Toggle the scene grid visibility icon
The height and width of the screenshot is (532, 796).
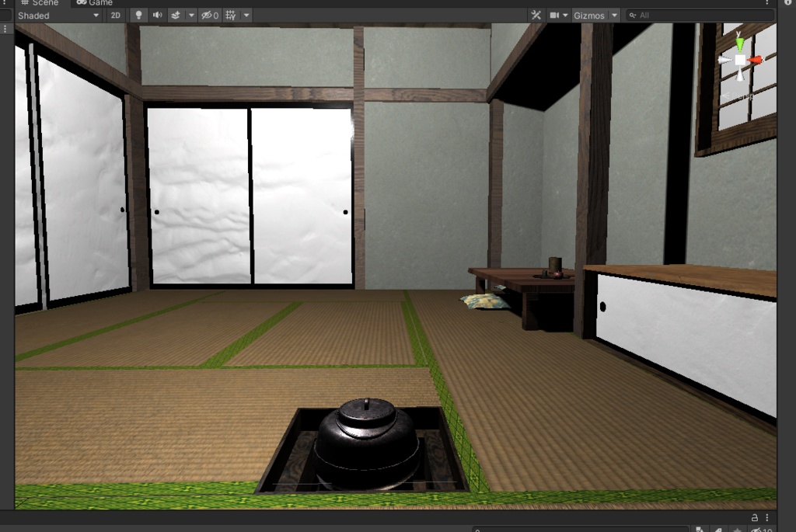coord(231,15)
